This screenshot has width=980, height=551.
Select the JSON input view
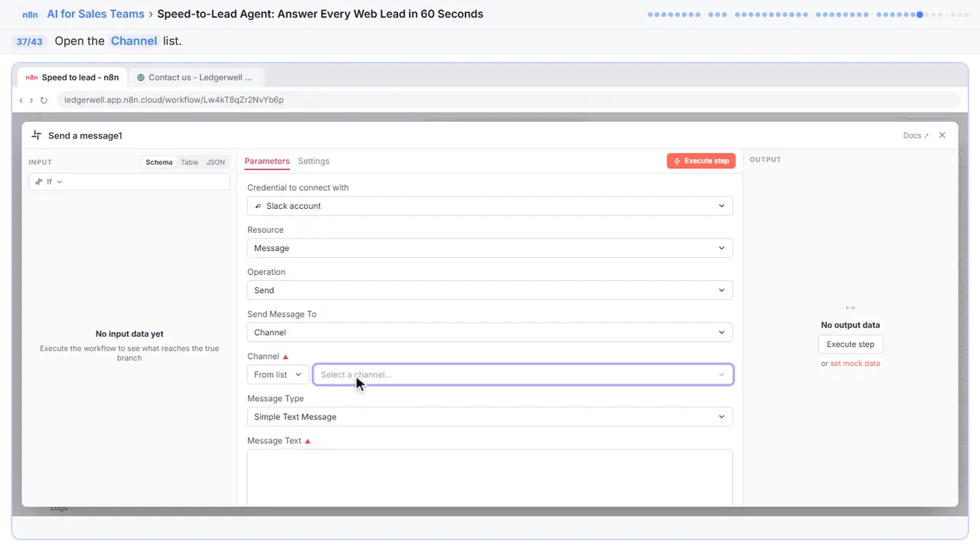[216, 162]
